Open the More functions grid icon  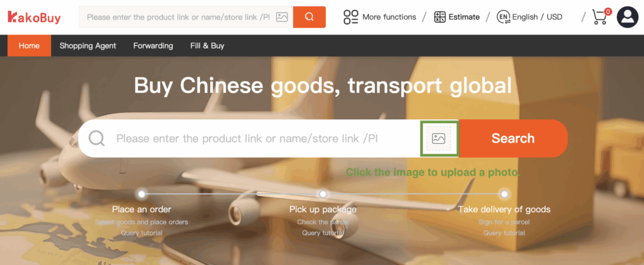pyautogui.click(x=351, y=17)
